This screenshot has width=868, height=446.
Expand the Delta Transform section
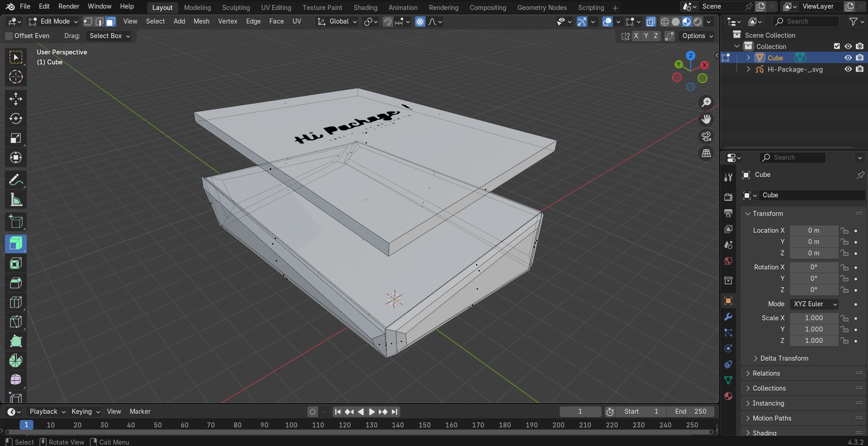[x=784, y=358]
